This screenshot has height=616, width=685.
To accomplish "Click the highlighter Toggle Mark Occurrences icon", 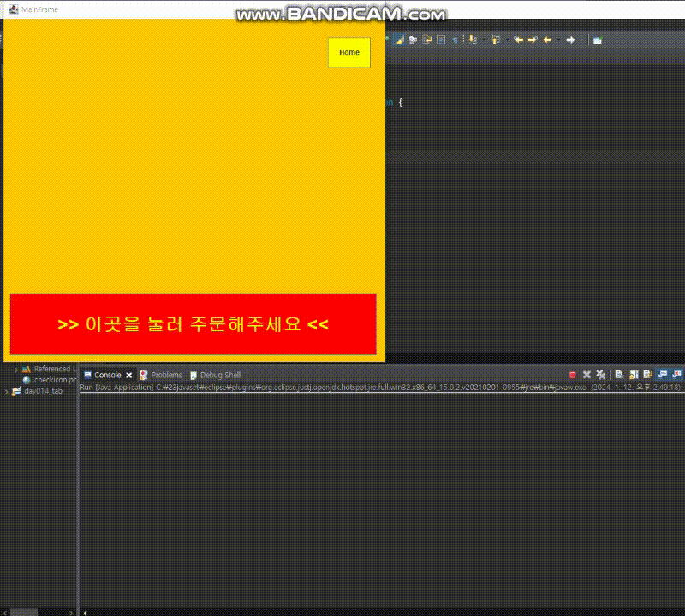I will tap(399, 39).
